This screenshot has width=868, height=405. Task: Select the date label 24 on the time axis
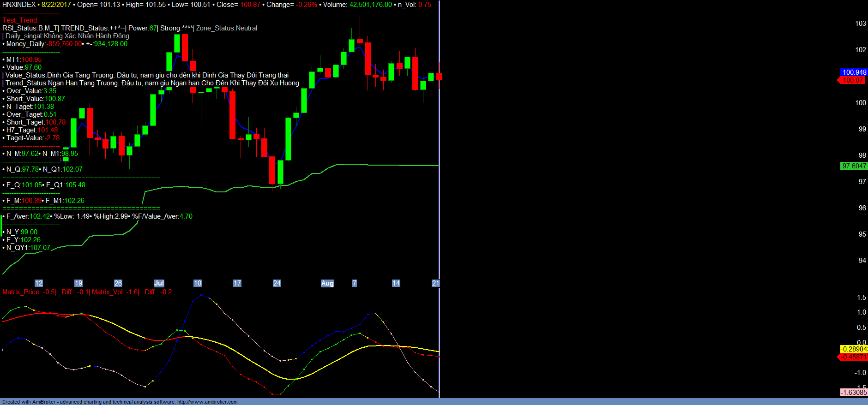click(x=277, y=283)
